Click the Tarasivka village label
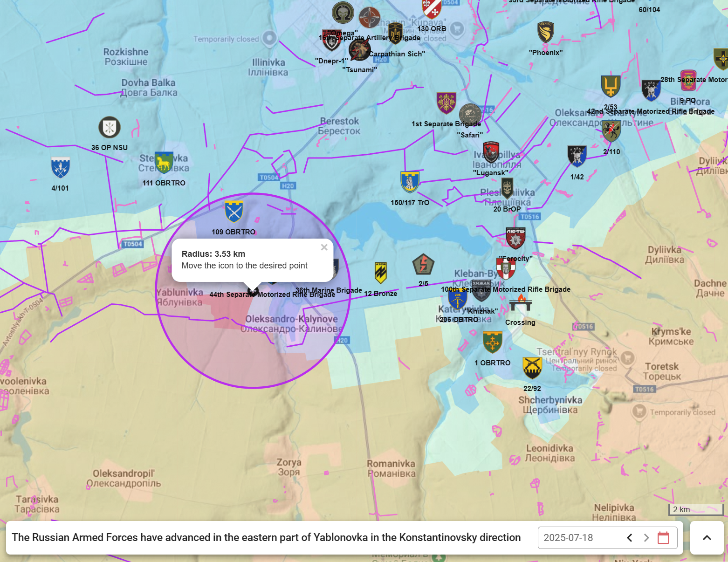The height and width of the screenshot is (562, 728). tap(37, 504)
